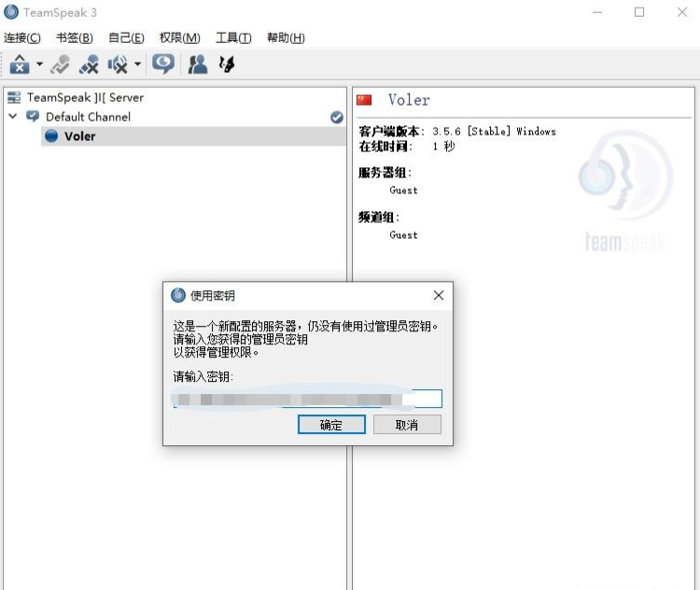Click the 3.5.6 [Stable] Windows version text

tap(494, 132)
